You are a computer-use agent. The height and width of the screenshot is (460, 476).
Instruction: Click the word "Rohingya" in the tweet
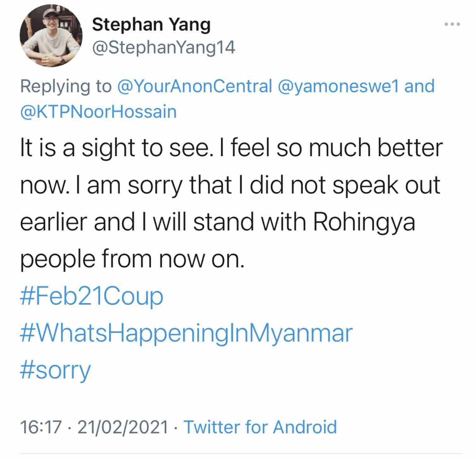point(364,222)
